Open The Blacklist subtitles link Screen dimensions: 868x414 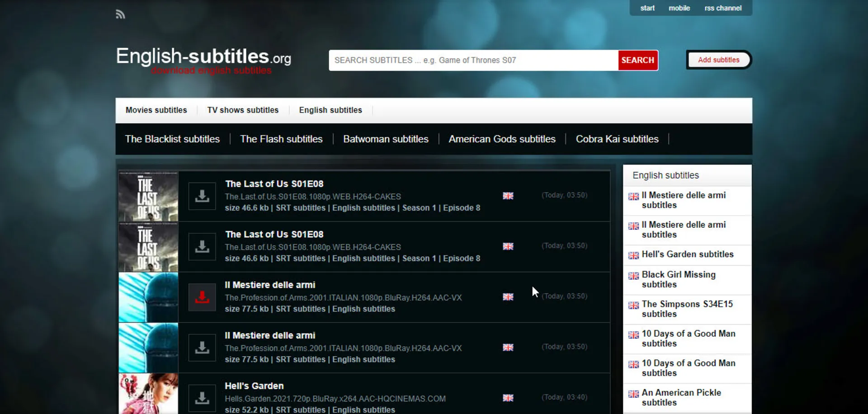(172, 139)
